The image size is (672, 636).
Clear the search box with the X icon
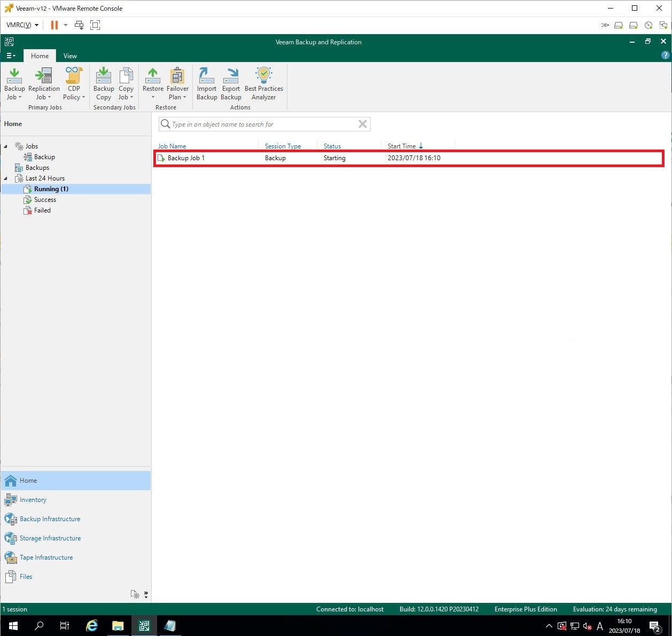pos(363,124)
